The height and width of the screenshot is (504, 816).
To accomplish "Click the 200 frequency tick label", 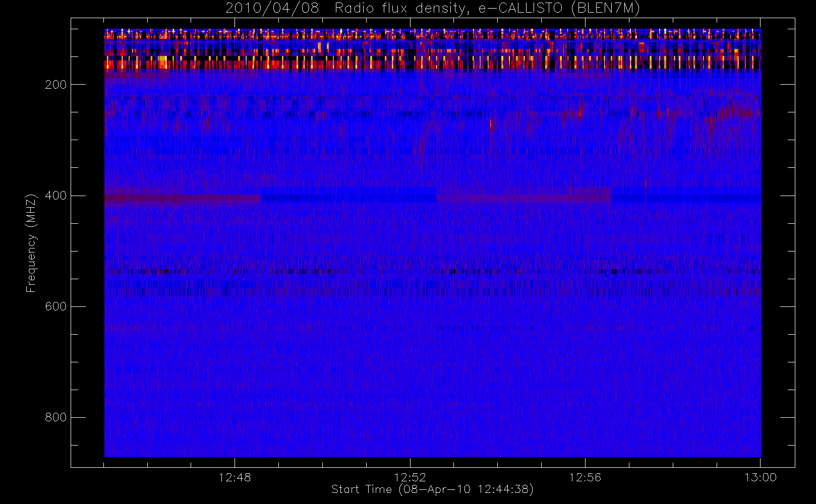I will 55,85.
